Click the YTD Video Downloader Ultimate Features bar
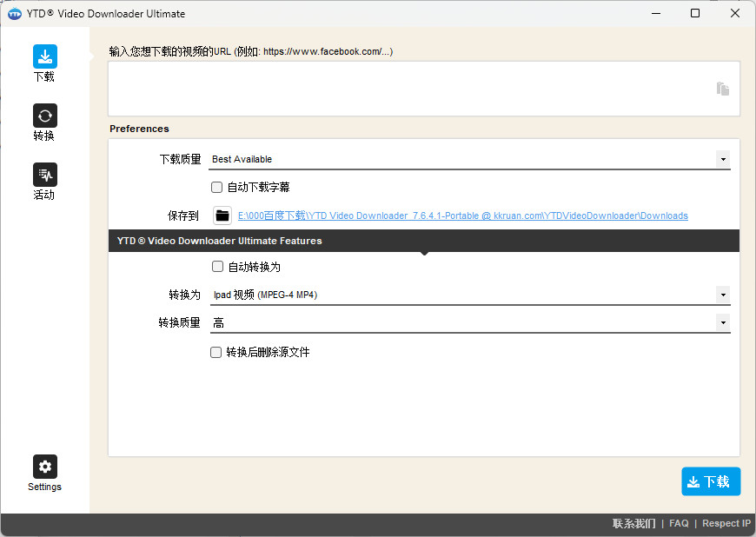The height and width of the screenshot is (537, 756). [x=424, y=241]
